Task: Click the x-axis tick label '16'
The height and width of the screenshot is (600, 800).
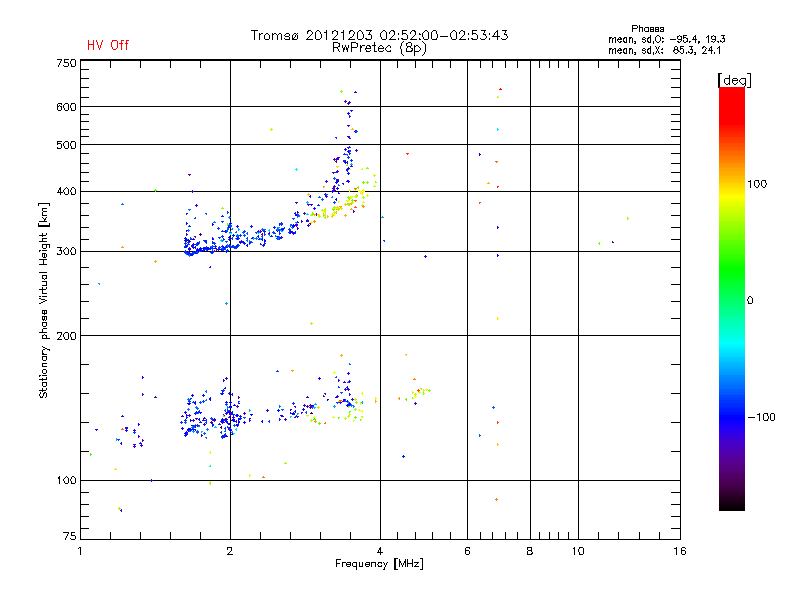Action: tap(680, 551)
